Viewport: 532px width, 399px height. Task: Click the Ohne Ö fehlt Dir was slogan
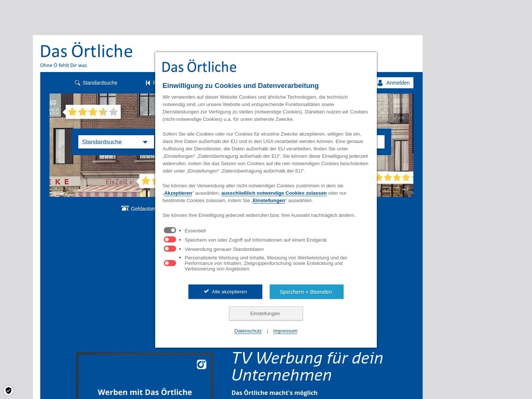click(64, 65)
